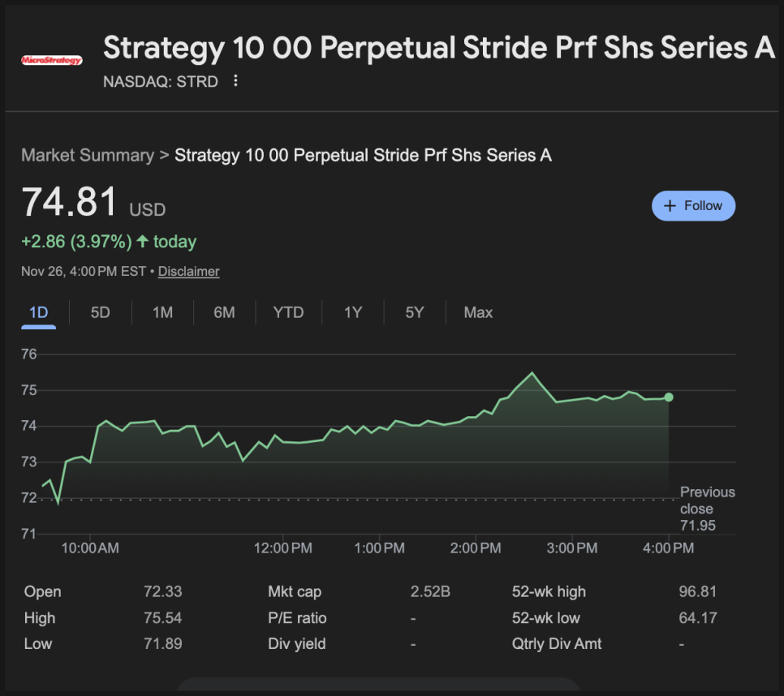
Task: Show the Max range chart
Action: 478,312
